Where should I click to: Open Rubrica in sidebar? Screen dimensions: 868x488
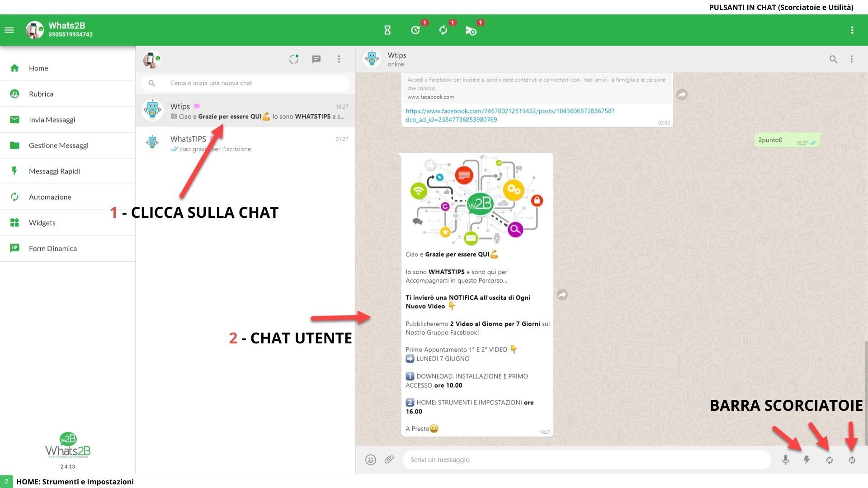click(x=68, y=94)
